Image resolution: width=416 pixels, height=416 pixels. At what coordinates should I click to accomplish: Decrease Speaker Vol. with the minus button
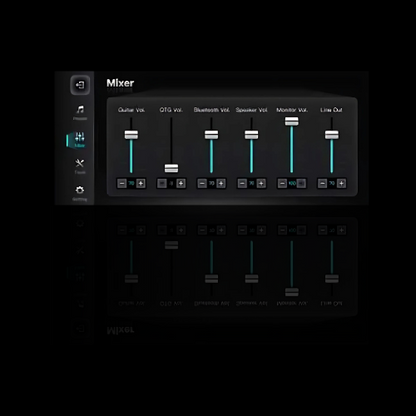tap(242, 183)
